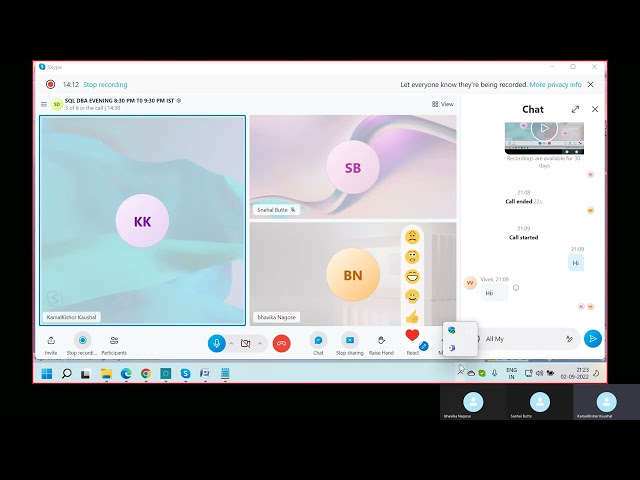Expand the camera options chevron
The width and height of the screenshot is (640, 480).
pos(260,343)
